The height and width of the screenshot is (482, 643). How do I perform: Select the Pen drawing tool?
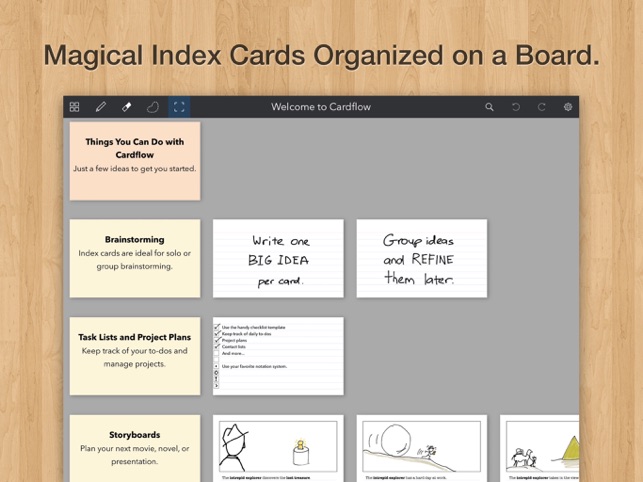[101, 107]
